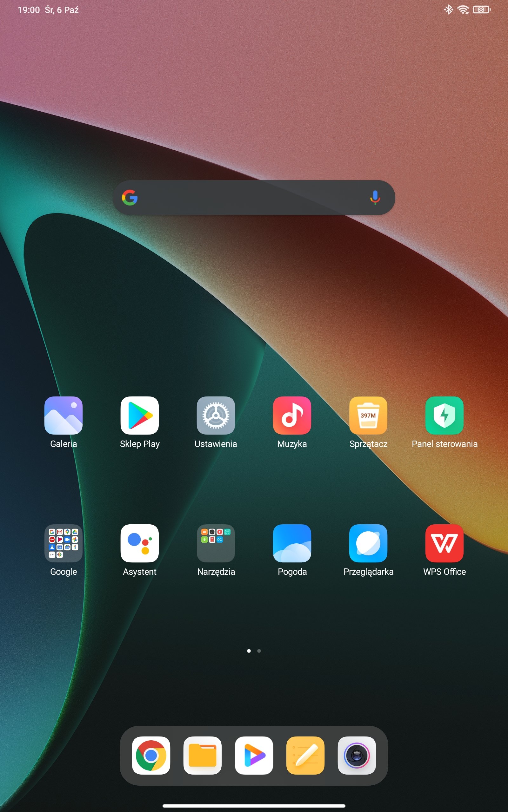Open the video player app in dock
This screenshot has width=508, height=812.
pyautogui.click(x=254, y=755)
